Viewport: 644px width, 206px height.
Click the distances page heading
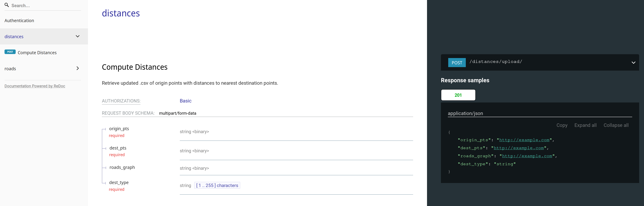tap(121, 13)
